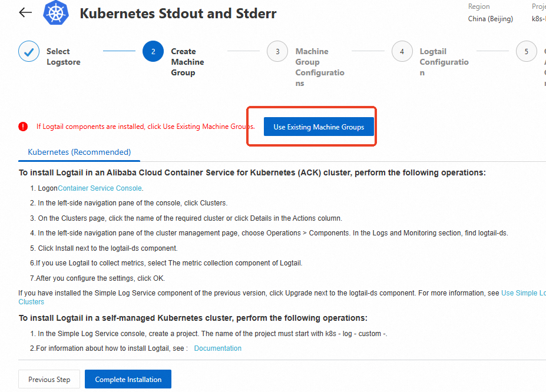Click the red warning exclamation icon

(x=23, y=127)
